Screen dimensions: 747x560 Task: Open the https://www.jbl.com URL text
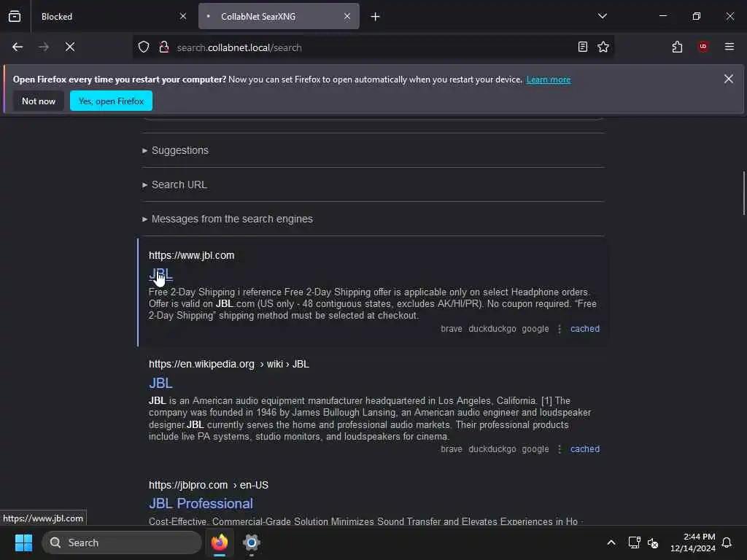pyautogui.click(x=192, y=256)
